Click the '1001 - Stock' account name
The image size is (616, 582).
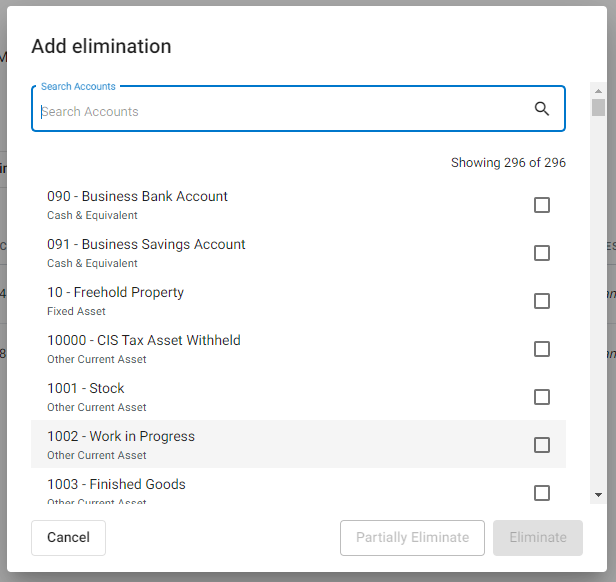[86, 388]
